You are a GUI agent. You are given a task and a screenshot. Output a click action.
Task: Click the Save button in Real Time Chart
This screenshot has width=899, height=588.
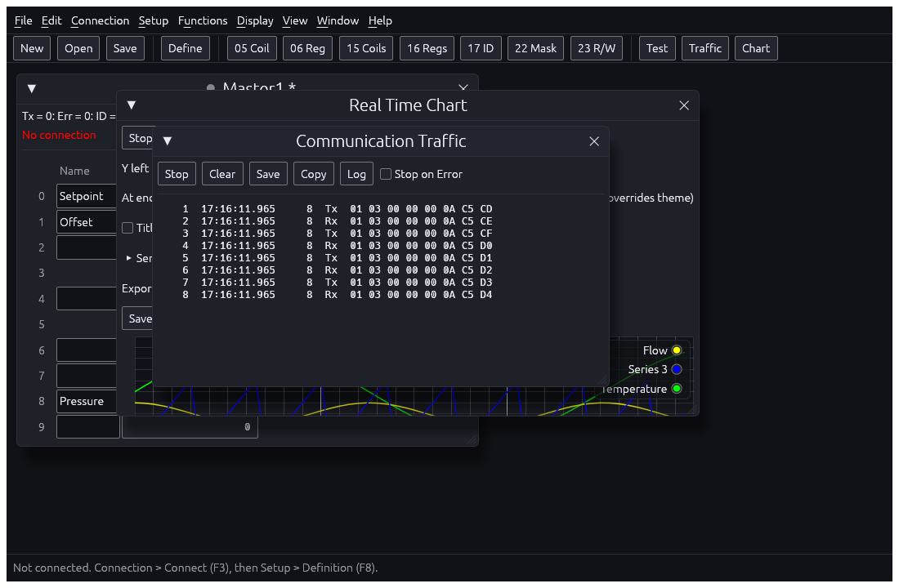click(138, 318)
